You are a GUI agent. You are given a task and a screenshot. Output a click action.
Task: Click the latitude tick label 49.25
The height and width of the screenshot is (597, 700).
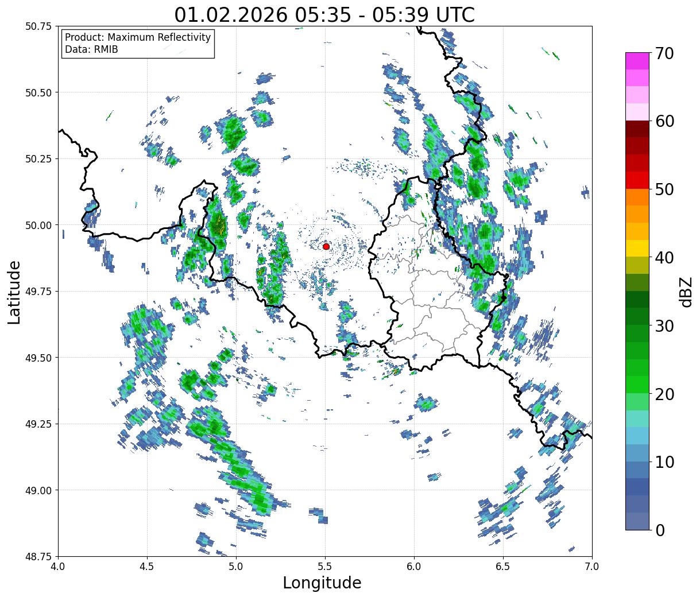coord(38,424)
